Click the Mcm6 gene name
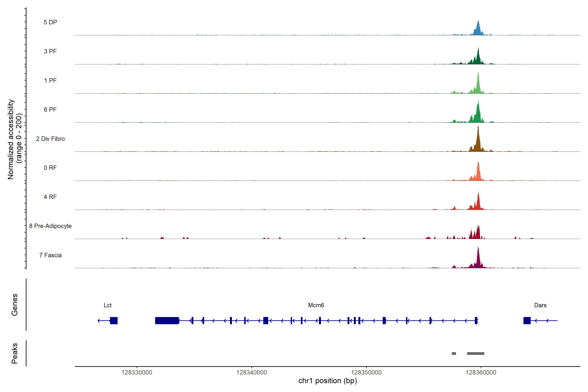 tap(316, 305)
